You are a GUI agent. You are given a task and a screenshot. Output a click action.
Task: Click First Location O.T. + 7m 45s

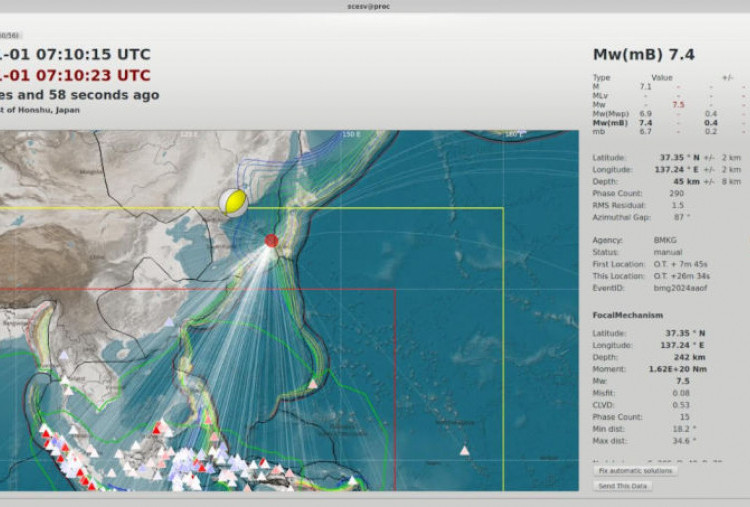click(680, 264)
